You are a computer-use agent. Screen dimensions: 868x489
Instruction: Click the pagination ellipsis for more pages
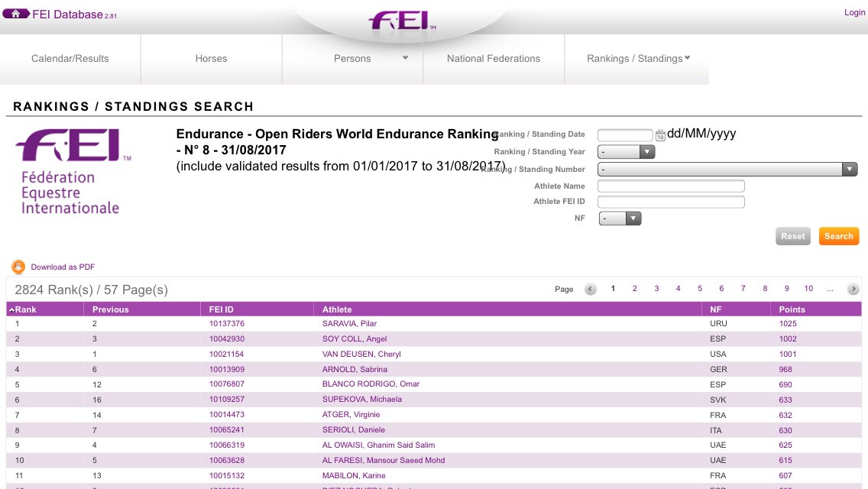830,289
